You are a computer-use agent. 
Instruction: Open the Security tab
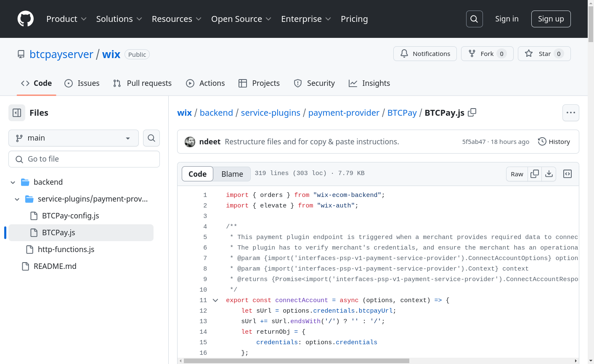pos(314,83)
